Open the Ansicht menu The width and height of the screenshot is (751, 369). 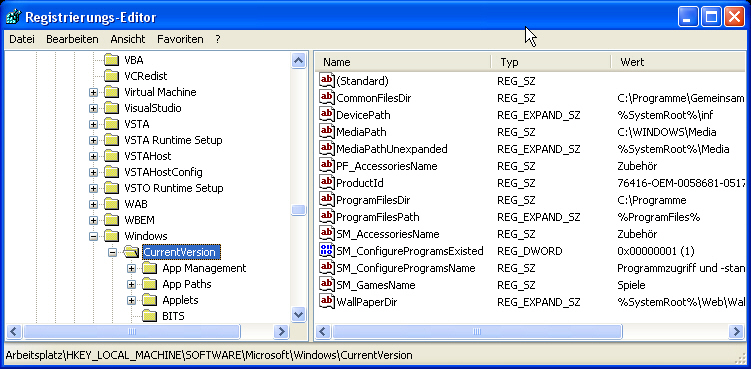(128, 39)
